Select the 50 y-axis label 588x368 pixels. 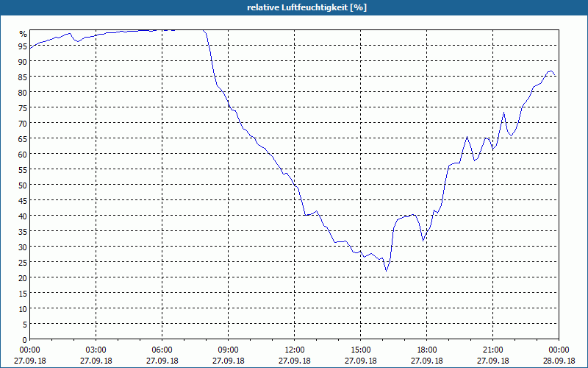pos(23,185)
